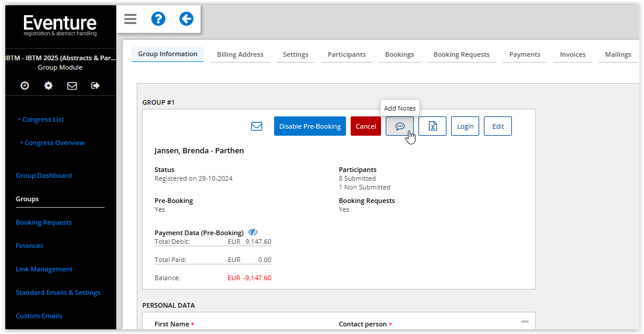Image resolution: width=644 pixels, height=334 pixels.
Task: Click the group email envelope icon
Action: 257,126
